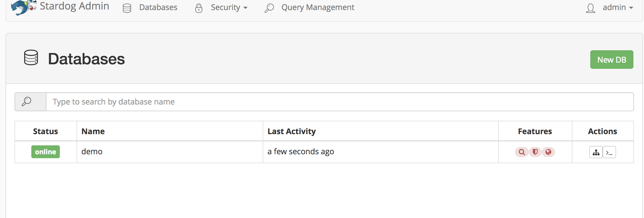Click the Query Management magnifier icon
Viewport: 644px width, 218px height.
click(269, 8)
